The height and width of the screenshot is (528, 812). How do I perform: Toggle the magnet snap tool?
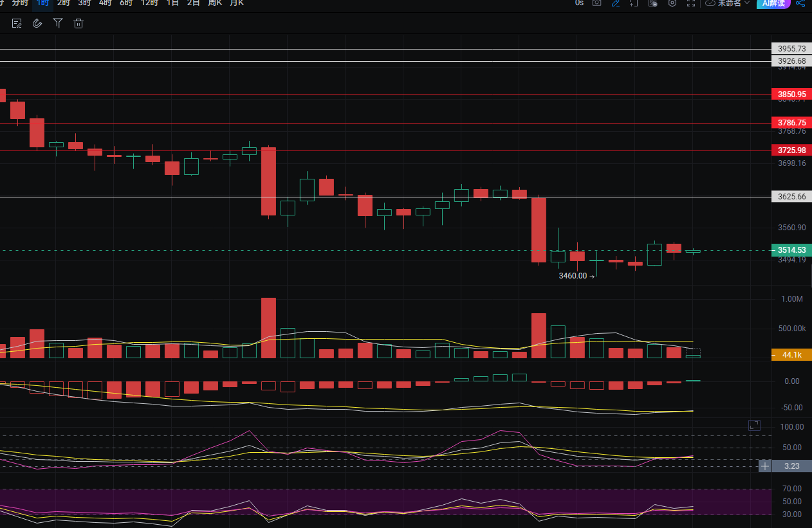37,24
